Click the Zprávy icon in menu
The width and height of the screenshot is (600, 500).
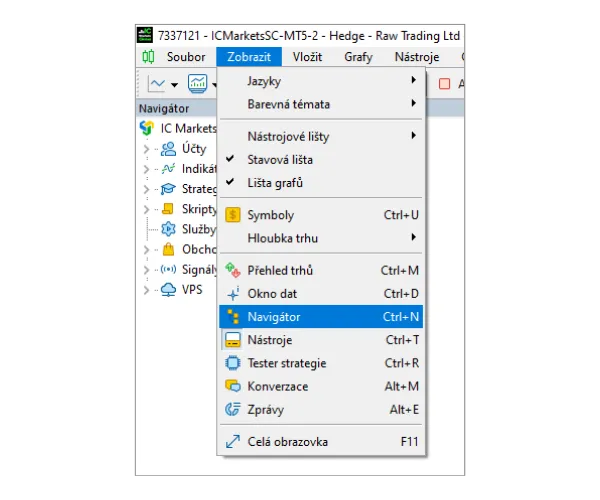tap(233, 409)
